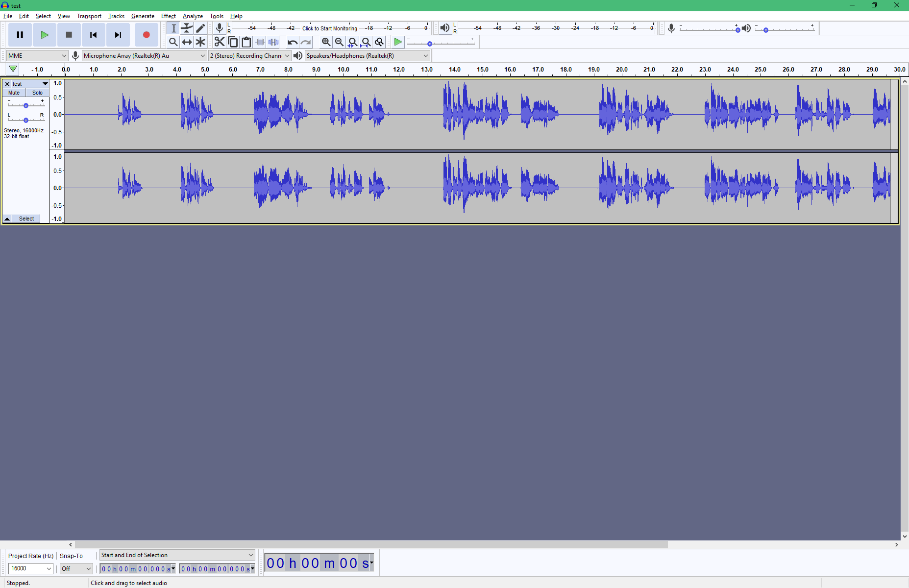Screen dimensions: 909x588
Task: Solo the test track
Action: [x=37, y=93]
